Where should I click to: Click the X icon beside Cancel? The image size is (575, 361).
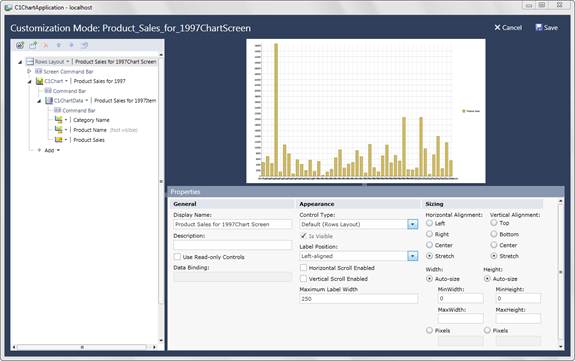click(497, 28)
